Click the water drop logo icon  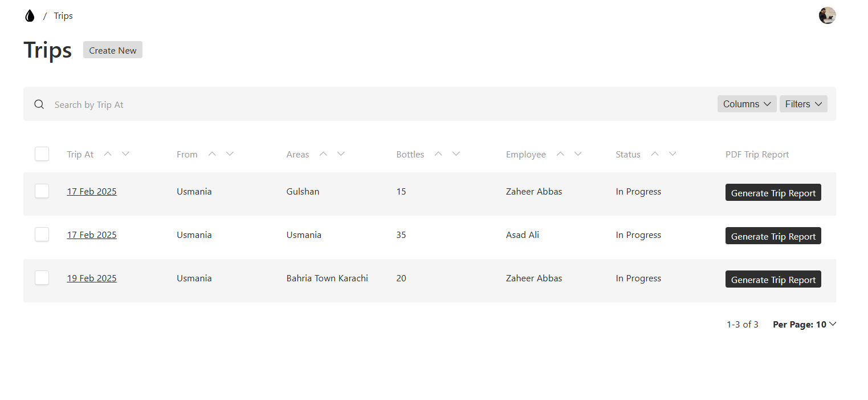(x=30, y=16)
